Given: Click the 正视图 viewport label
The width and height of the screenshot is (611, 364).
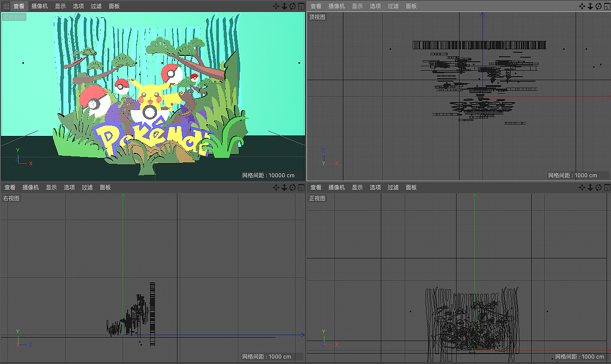Looking at the screenshot, I should pyautogui.click(x=317, y=198).
